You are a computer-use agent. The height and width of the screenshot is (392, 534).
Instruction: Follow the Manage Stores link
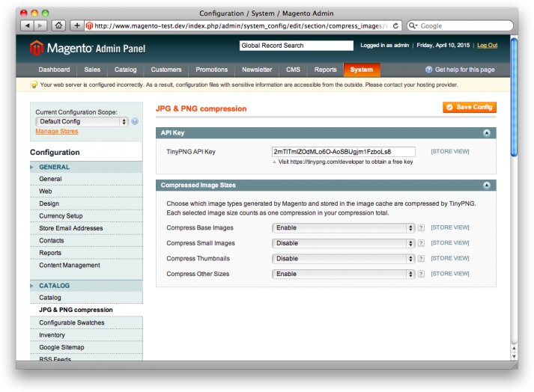57,132
